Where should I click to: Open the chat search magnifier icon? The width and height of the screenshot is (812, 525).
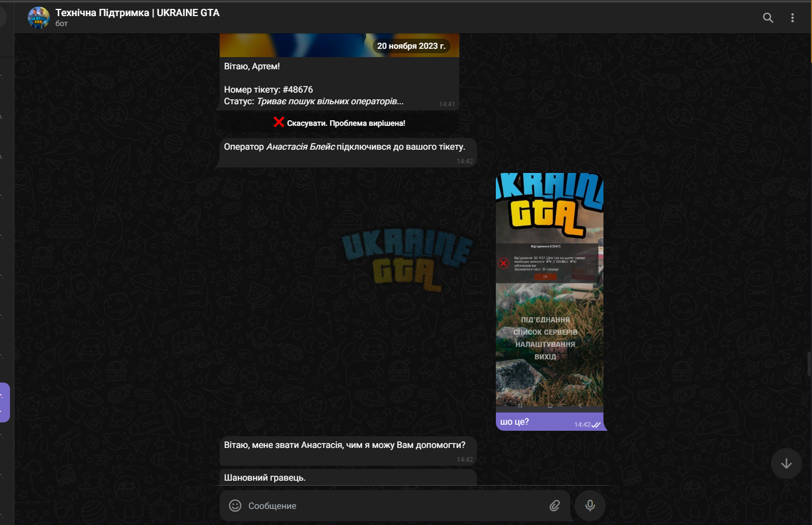tap(768, 18)
